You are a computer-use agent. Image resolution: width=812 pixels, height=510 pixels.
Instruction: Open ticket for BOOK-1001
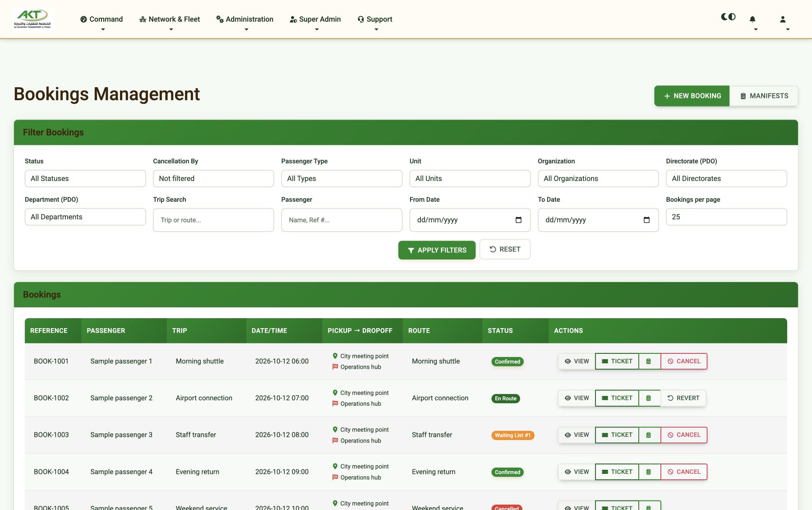(617, 361)
